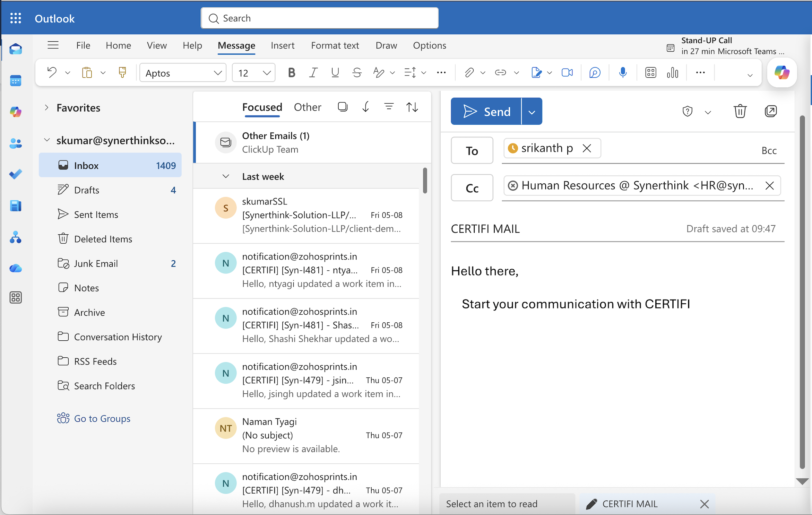This screenshot has width=812, height=515.
Task: Open To Do checkmark app
Action: [x=16, y=174]
